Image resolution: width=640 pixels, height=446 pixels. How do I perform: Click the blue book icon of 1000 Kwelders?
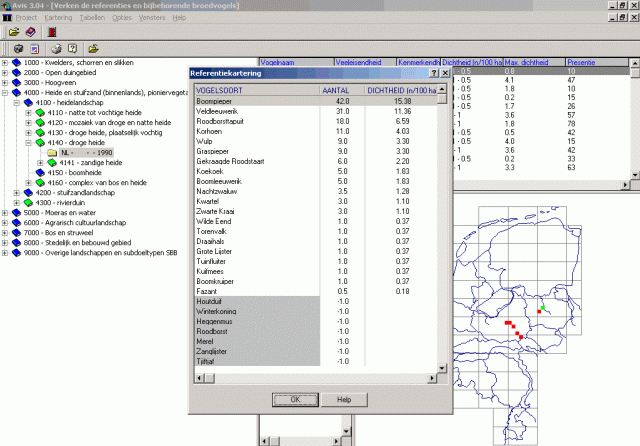pyautogui.click(x=16, y=62)
